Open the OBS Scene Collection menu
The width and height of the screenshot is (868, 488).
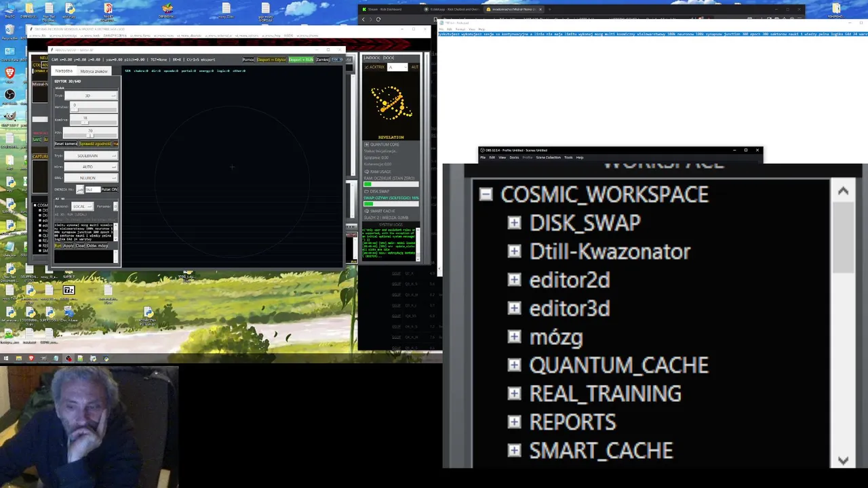(548, 157)
